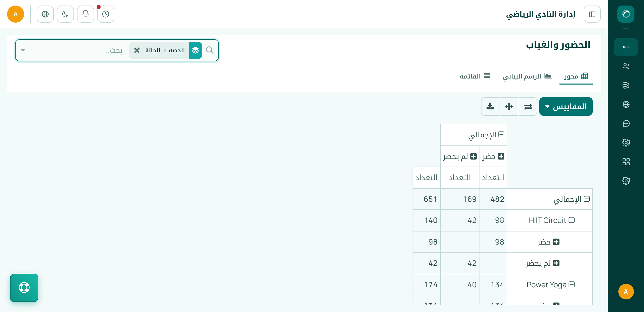Switch to the الرسم البياني graph view tab
Image resolution: width=644 pixels, height=312 pixels.
527,76
